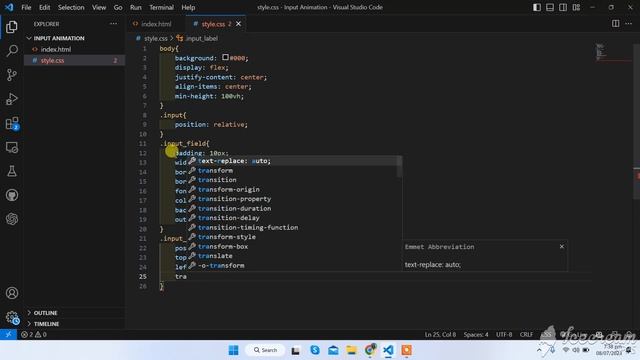
Task: Click .input_label in the breadcrumb
Action: coord(201,38)
